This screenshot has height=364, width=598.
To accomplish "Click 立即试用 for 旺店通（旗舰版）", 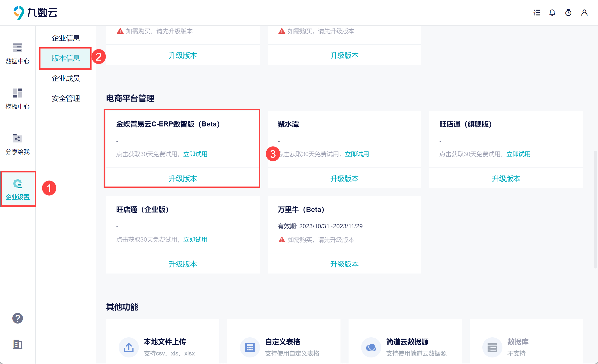I will 518,154.
